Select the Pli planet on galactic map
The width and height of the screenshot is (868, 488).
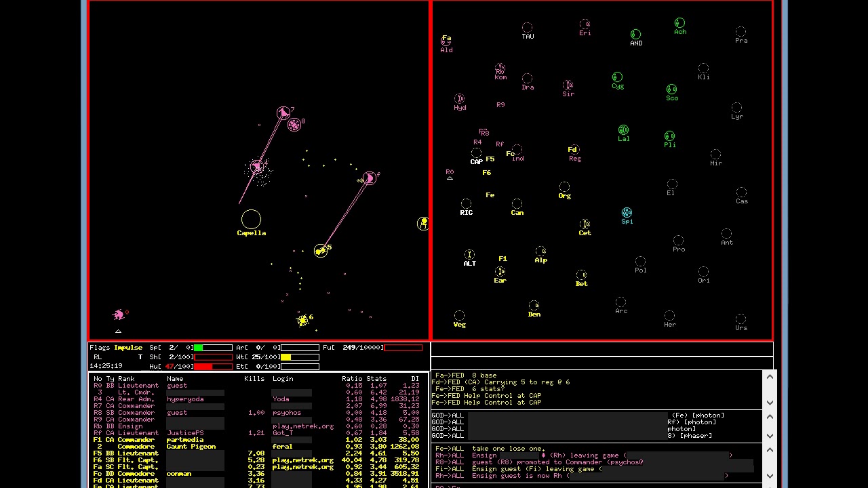(669, 136)
